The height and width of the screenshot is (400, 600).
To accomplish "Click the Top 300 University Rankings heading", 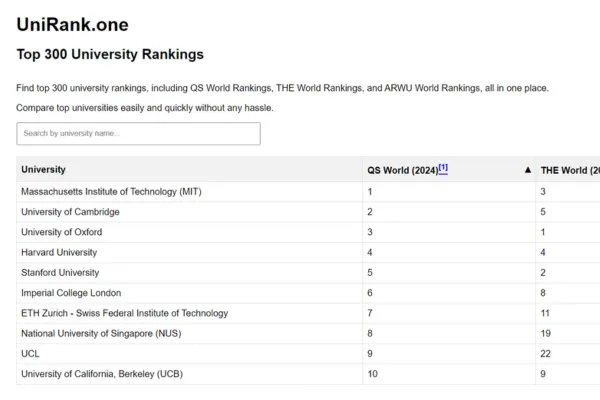I will [x=110, y=54].
